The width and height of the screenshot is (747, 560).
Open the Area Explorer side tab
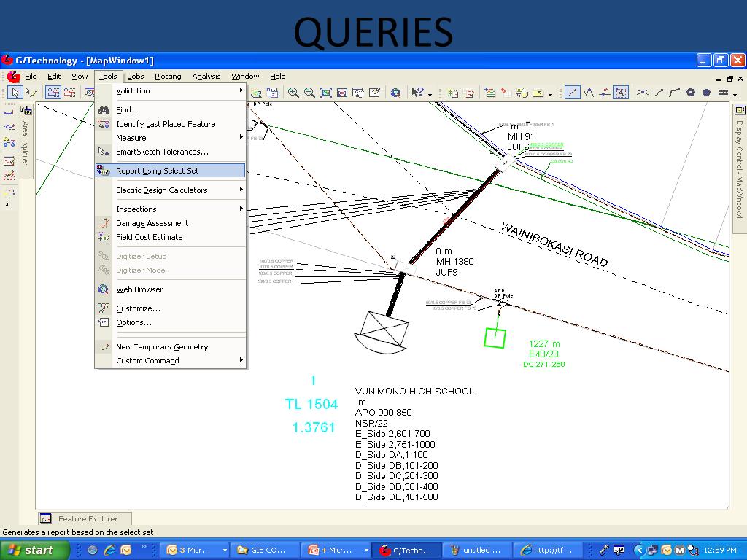[26, 142]
